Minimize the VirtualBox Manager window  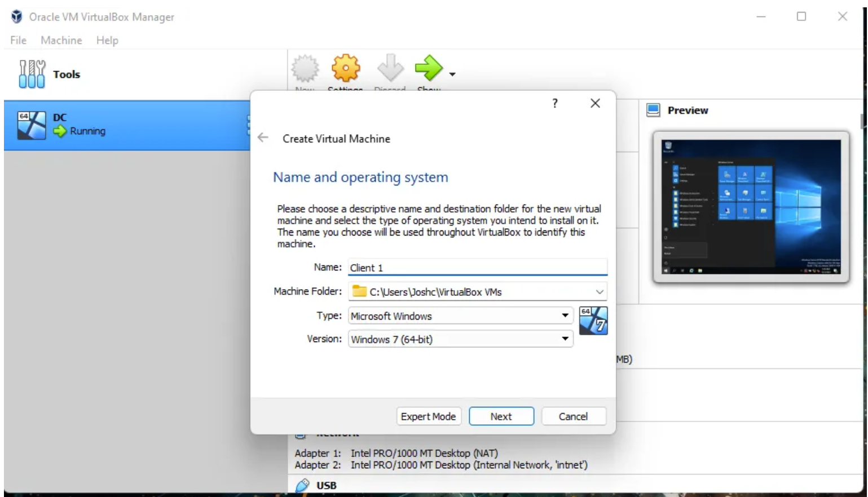pyautogui.click(x=761, y=16)
